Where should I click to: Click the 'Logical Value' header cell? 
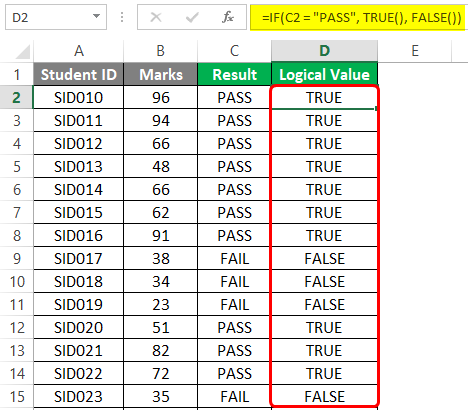click(x=324, y=74)
